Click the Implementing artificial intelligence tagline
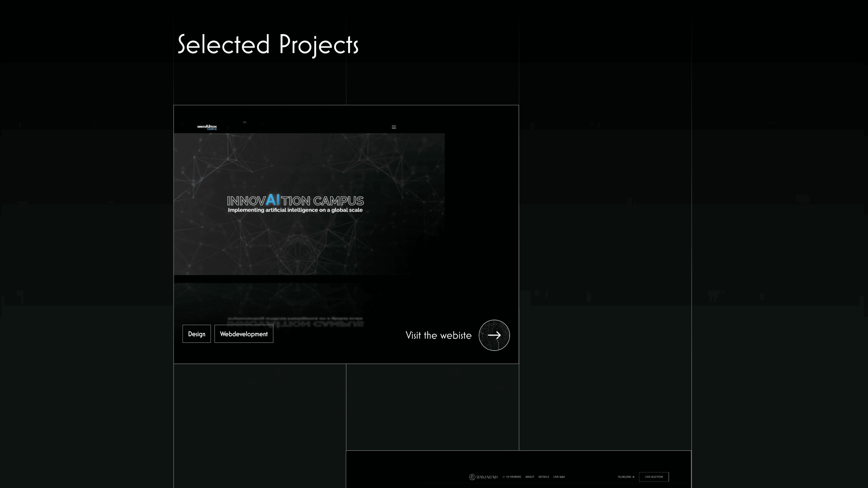 pyautogui.click(x=295, y=210)
